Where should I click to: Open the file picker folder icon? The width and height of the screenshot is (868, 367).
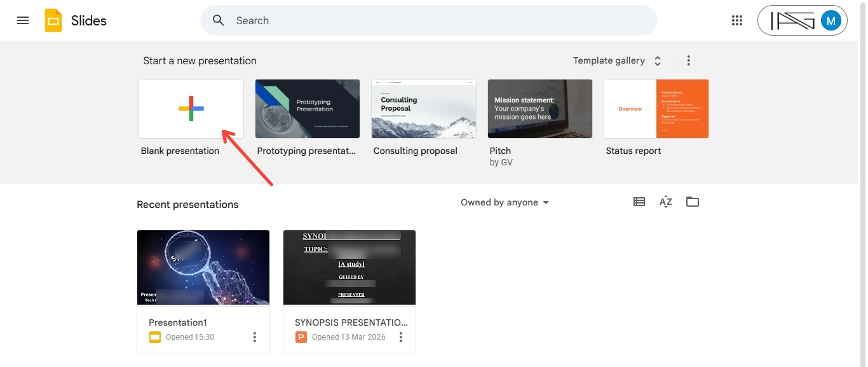tap(693, 202)
